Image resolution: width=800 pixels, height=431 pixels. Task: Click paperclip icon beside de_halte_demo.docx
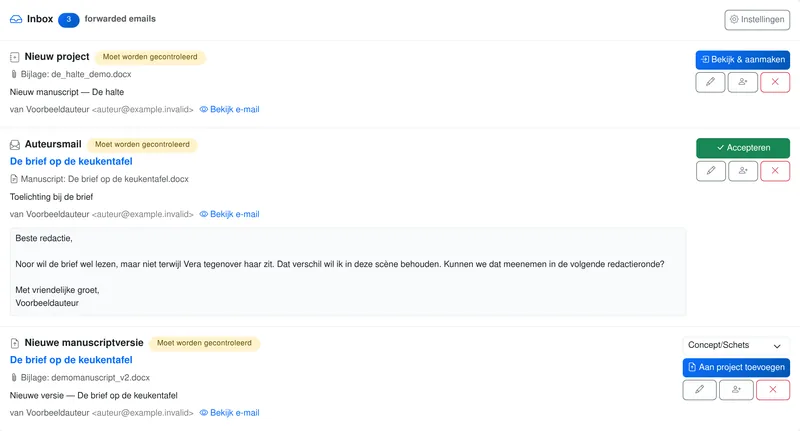pyautogui.click(x=14, y=74)
